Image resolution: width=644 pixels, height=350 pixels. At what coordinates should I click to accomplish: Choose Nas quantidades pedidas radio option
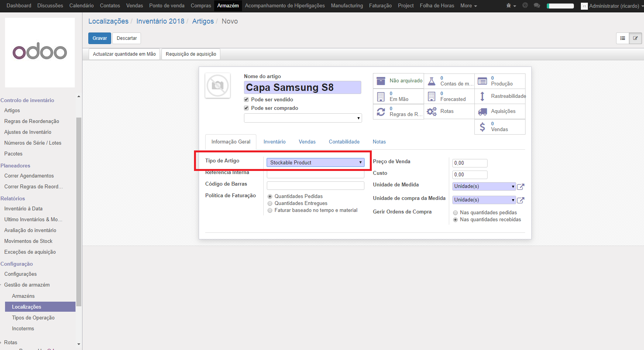click(x=455, y=213)
